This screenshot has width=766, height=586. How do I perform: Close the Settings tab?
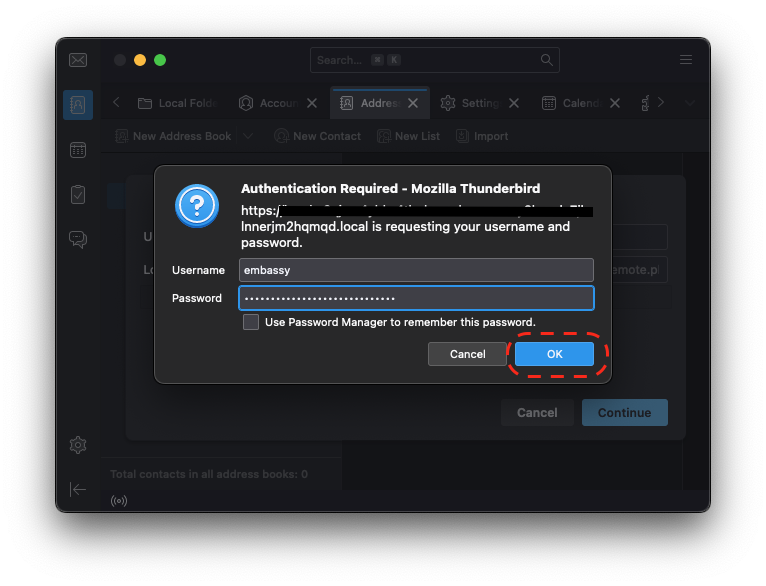514,103
